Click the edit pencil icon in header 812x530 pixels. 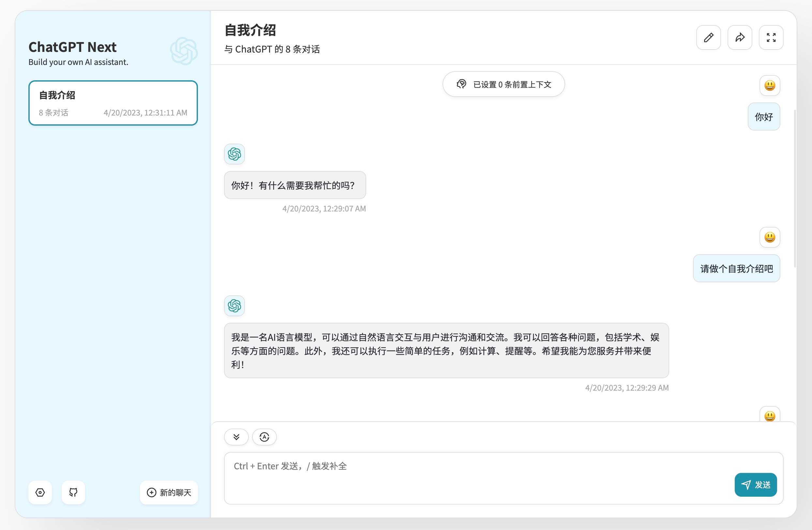click(708, 38)
